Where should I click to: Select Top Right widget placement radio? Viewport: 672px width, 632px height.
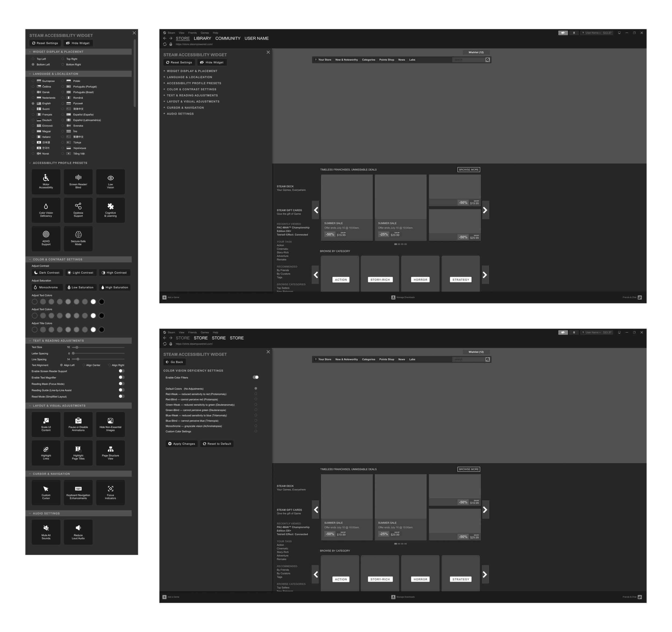(x=63, y=59)
